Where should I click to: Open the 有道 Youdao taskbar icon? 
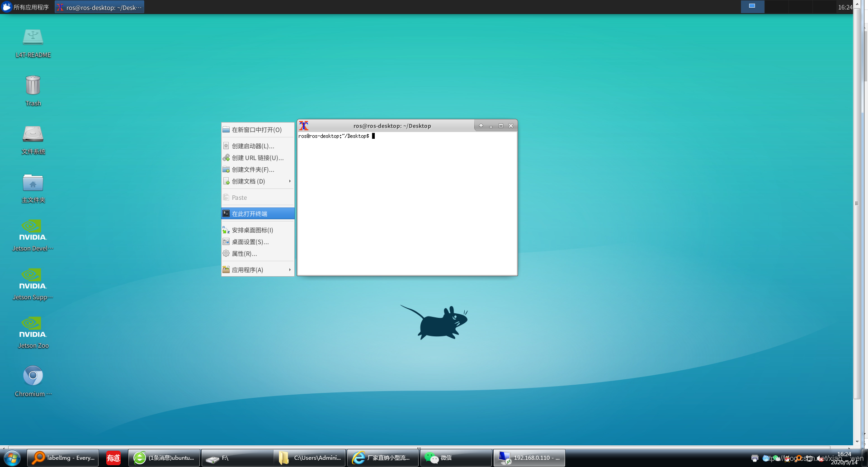(x=113, y=458)
